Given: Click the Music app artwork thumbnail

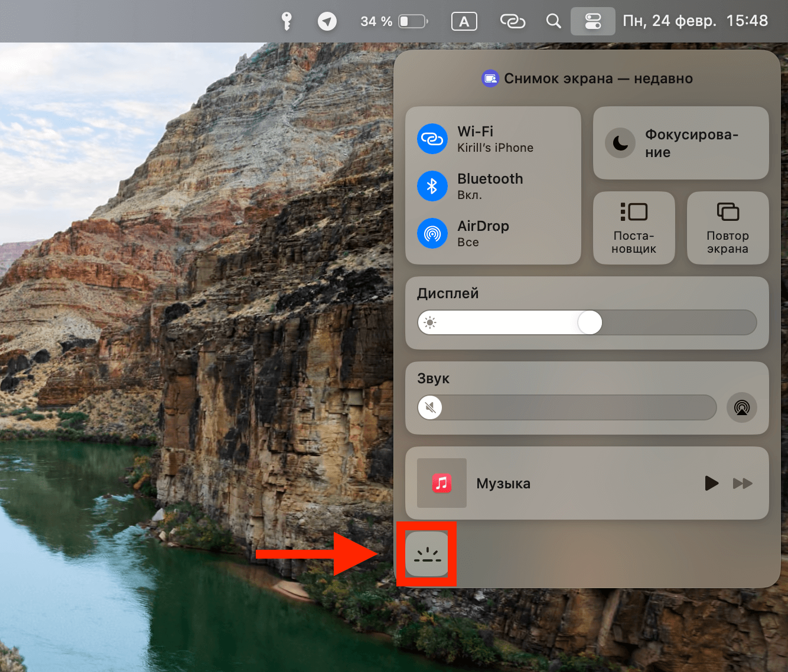Looking at the screenshot, I should (441, 483).
